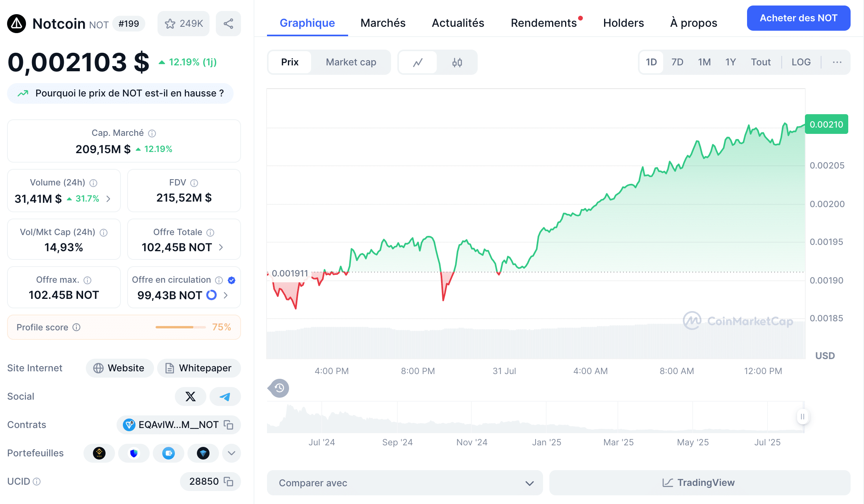Open more chart options ellipsis
The image size is (864, 504).
(837, 62)
